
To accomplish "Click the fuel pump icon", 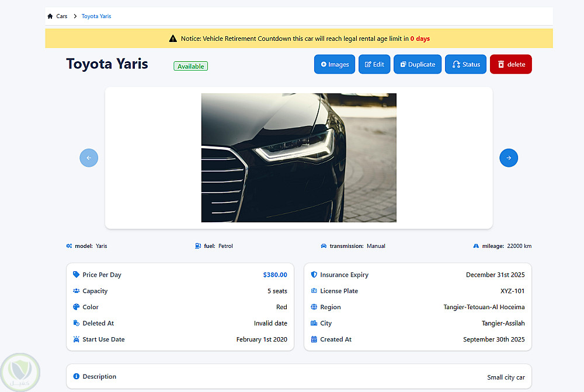I will [x=198, y=246].
